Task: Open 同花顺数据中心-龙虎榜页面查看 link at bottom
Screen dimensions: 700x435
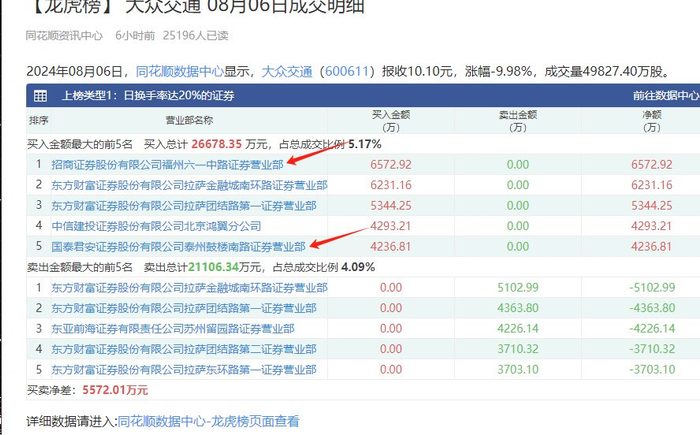Action: (x=208, y=422)
